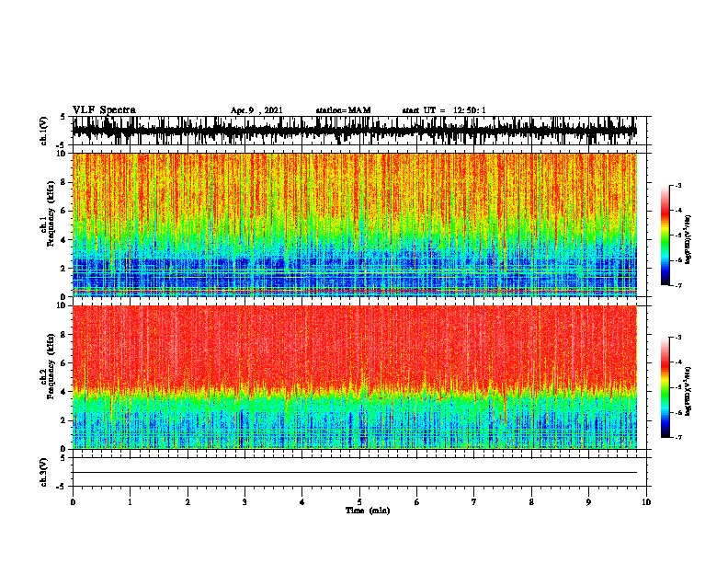Click the ch.2 colorbar log(PSD) label

coord(688,391)
